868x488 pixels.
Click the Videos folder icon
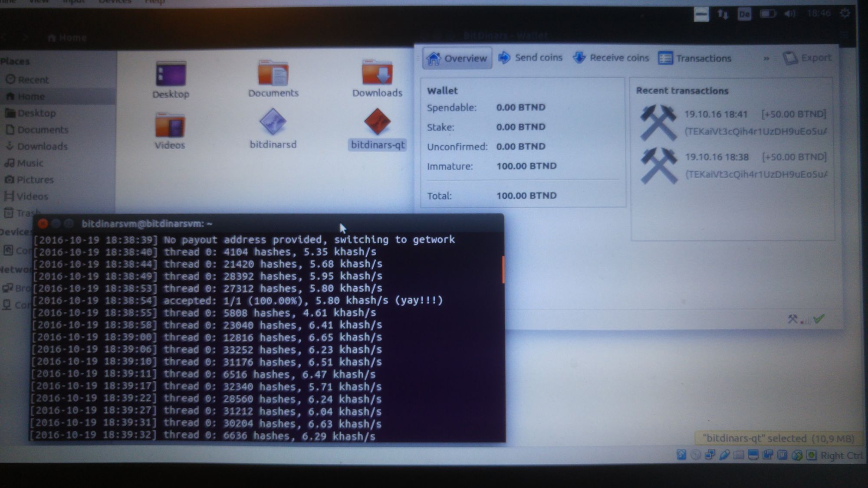170,124
